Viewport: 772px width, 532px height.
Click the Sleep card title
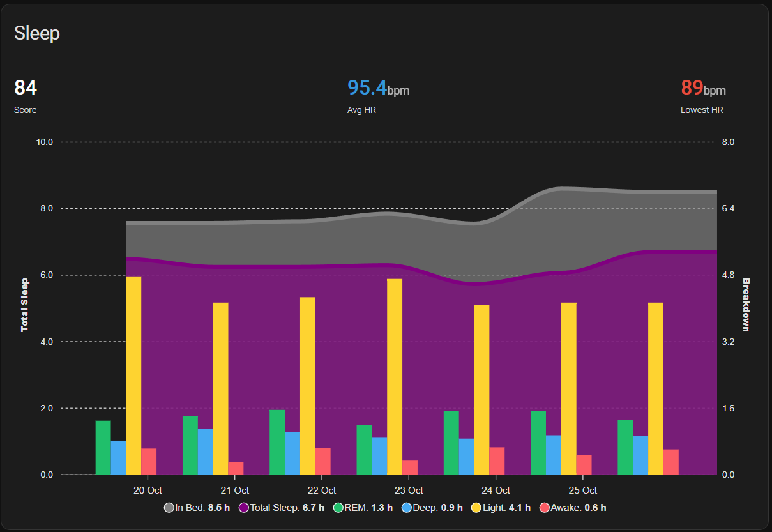37,33
